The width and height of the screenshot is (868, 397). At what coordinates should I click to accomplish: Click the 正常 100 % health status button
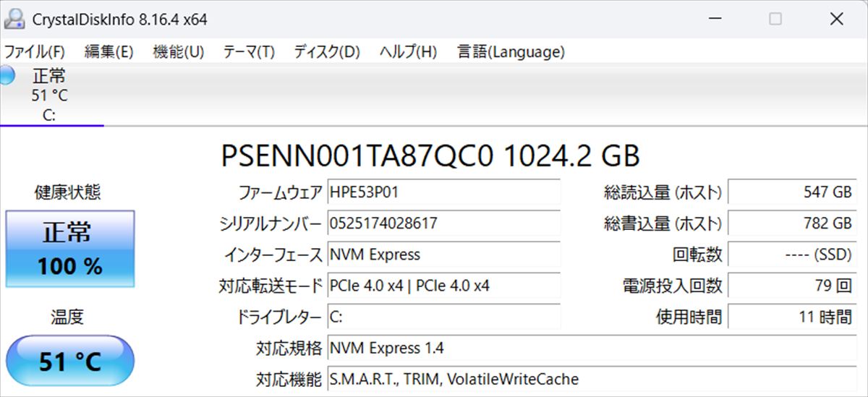coord(70,249)
